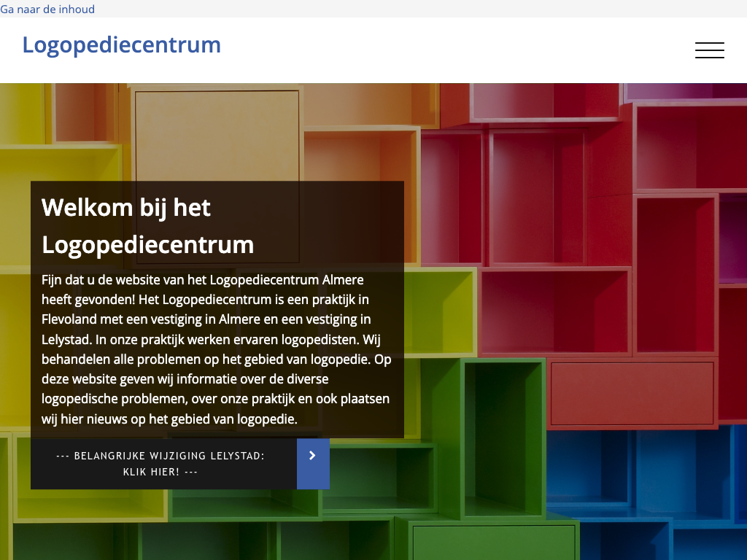
Task: Follow the "Ga naar de inhoud" skip link
Action: point(47,9)
